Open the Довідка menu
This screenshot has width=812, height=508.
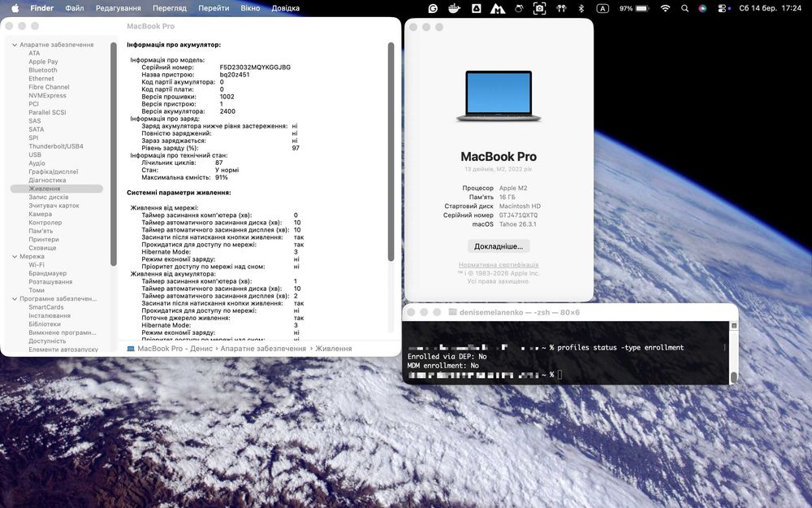pos(285,8)
